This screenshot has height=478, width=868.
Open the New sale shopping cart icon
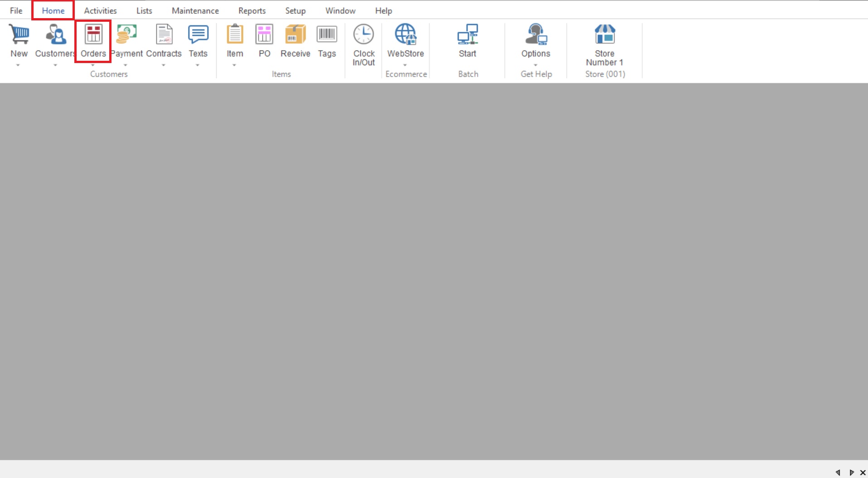pyautogui.click(x=19, y=34)
